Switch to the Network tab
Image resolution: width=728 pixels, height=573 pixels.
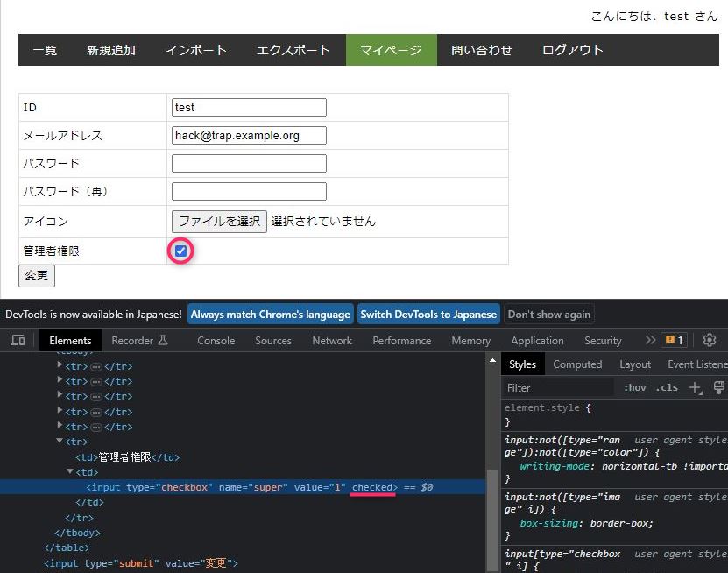coord(332,340)
